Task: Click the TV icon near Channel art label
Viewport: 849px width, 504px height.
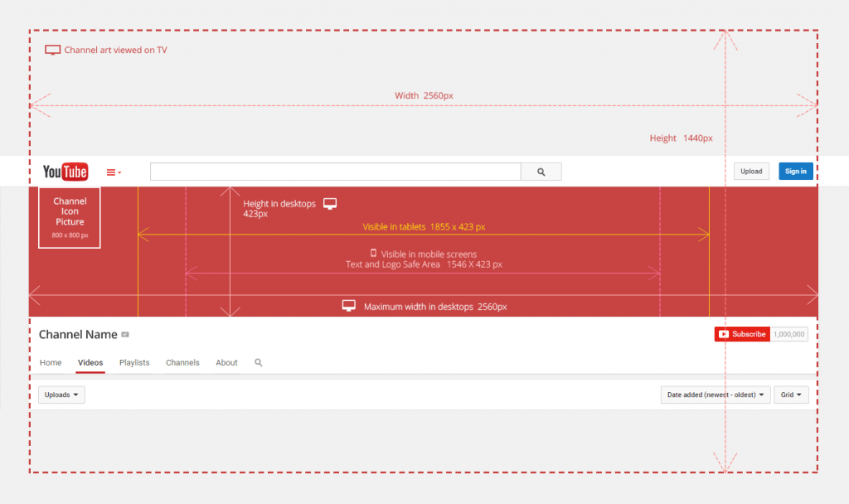Action: pos(52,50)
